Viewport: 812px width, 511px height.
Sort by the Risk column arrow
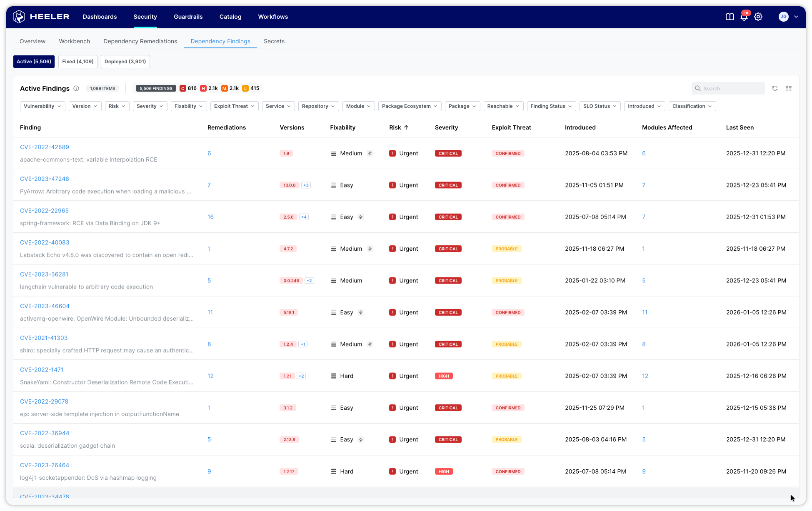406,127
